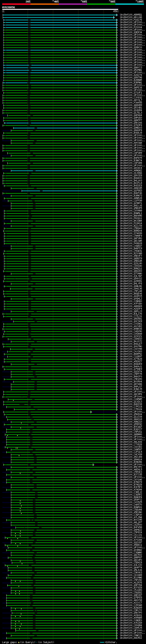
Task: Select hit label UniRef100_Q71UF1
Action: pyautogui.click(x=131, y=93)
